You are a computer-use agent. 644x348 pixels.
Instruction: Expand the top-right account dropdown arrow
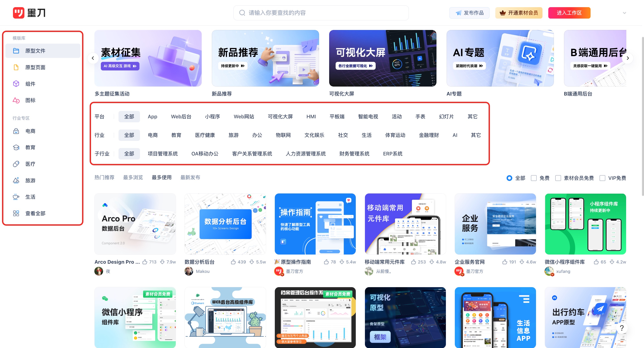point(624,13)
